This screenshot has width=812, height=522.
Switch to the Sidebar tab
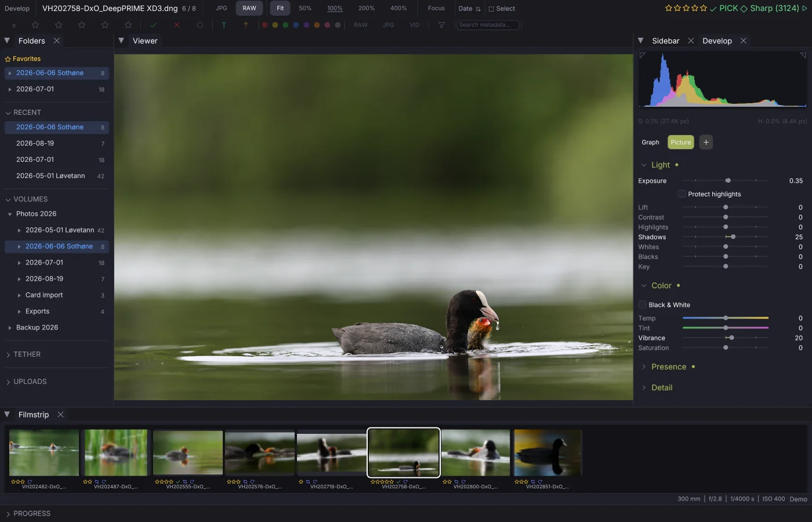666,41
